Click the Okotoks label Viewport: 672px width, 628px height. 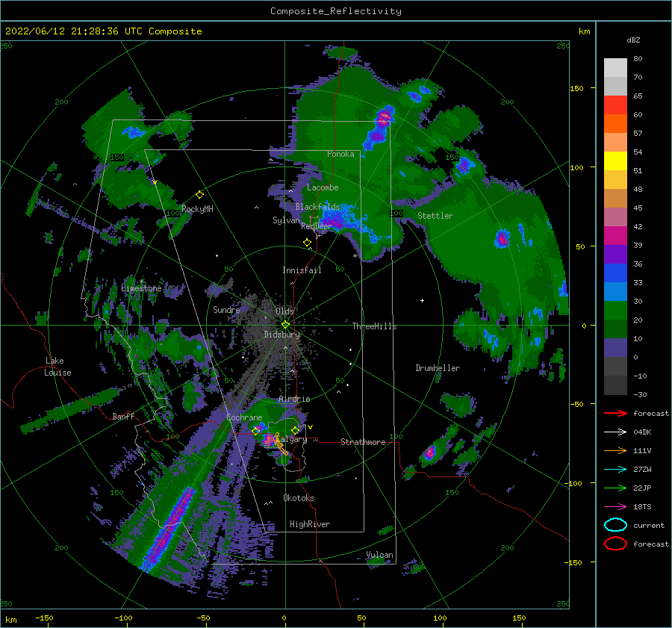299,498
